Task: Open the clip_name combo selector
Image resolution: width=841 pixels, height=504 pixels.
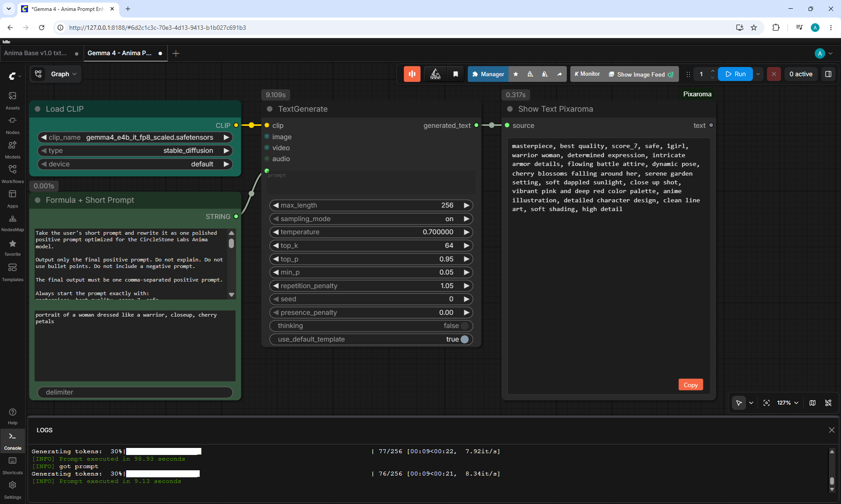Action: (135, 137)
